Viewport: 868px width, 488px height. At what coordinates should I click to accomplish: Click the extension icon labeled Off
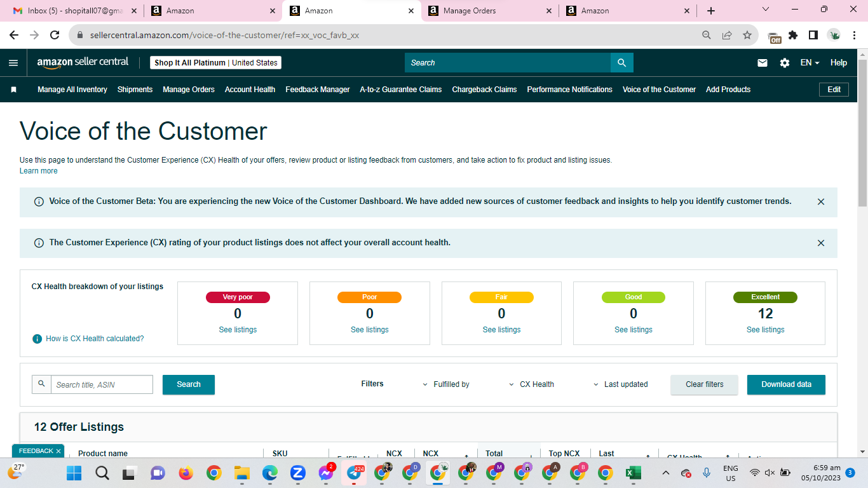pos(774,37)
